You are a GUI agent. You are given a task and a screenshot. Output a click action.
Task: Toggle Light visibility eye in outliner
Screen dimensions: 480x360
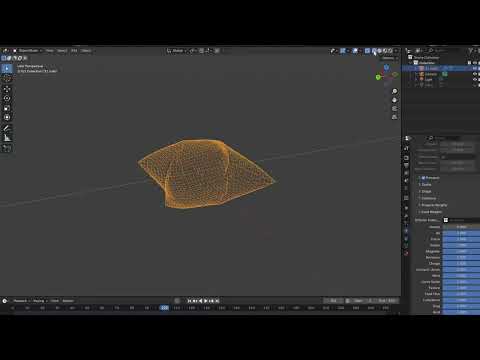(x=475, y=80)
